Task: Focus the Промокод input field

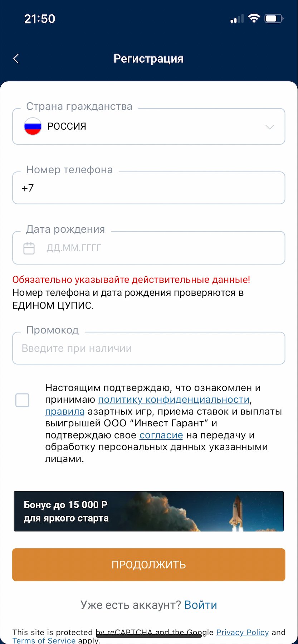Action: (x=149, y=348)
